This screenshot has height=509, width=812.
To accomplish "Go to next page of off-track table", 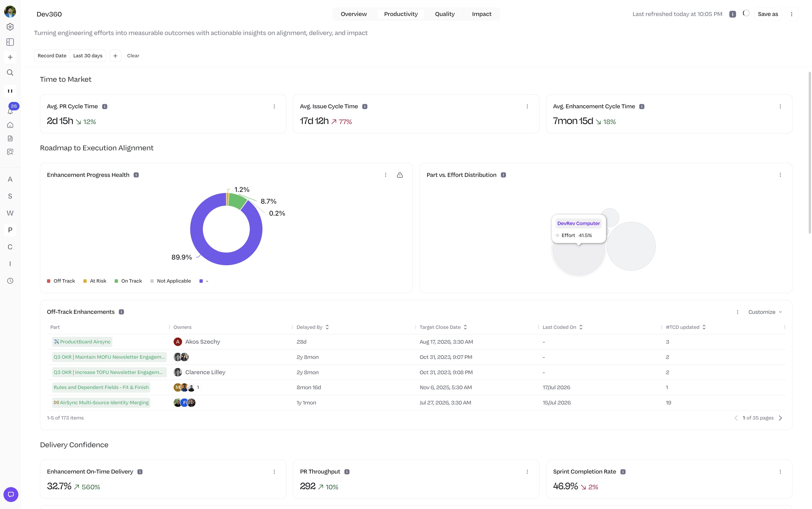I will tap(780, 418).
